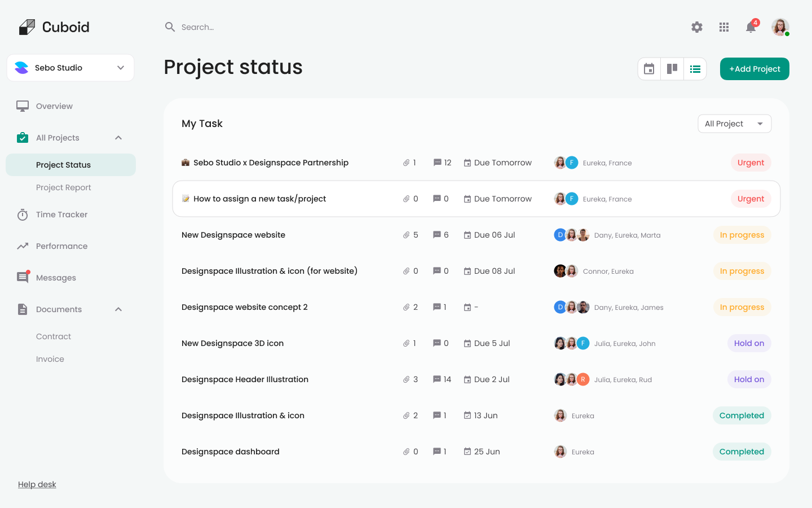
Task: Click the Search input field
Action: click(226, 27)
